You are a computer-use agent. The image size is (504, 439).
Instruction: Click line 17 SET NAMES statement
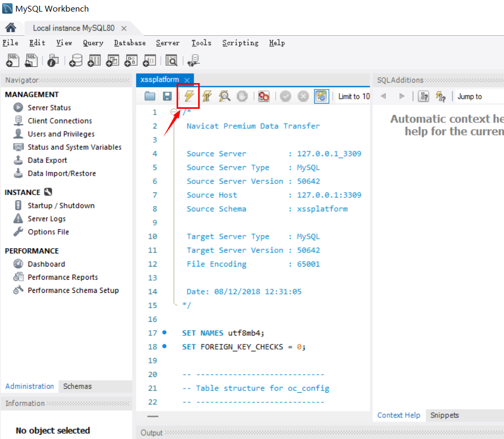pyautogui.click(x=223, y=333)
